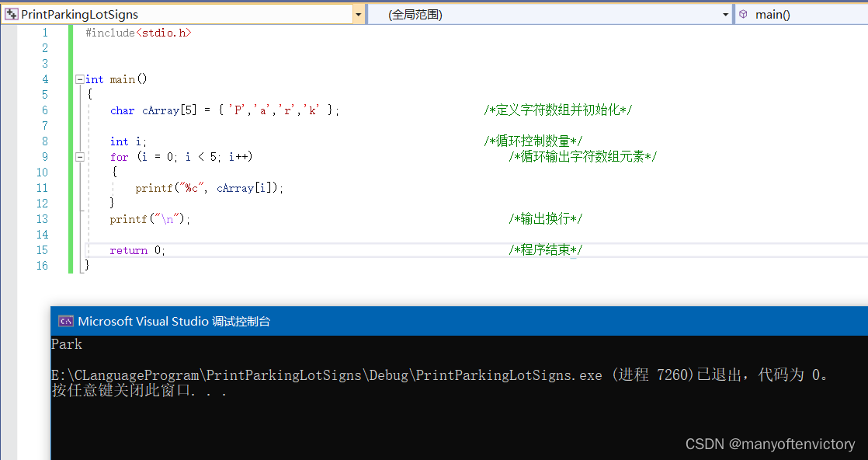This screenshot has height=460, width=868.
Task: Click the comment /*输出换行*/
Action: [546, 219]
